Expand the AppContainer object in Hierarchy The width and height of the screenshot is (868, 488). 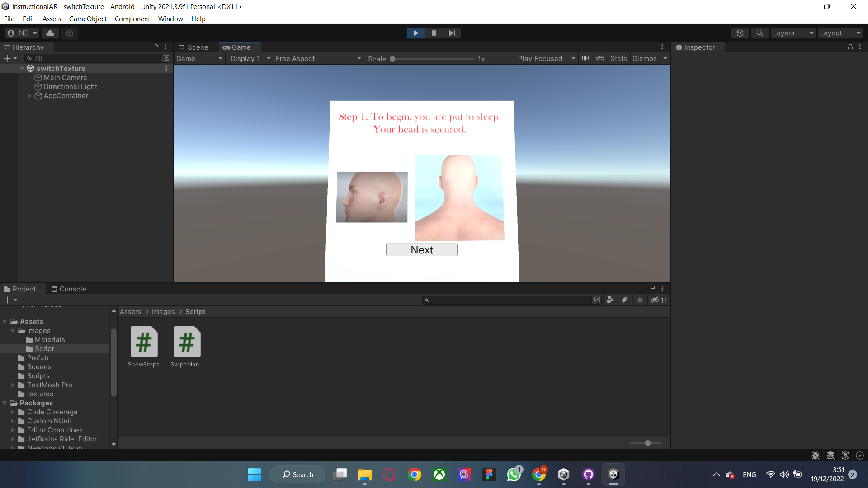coord(29,96)
